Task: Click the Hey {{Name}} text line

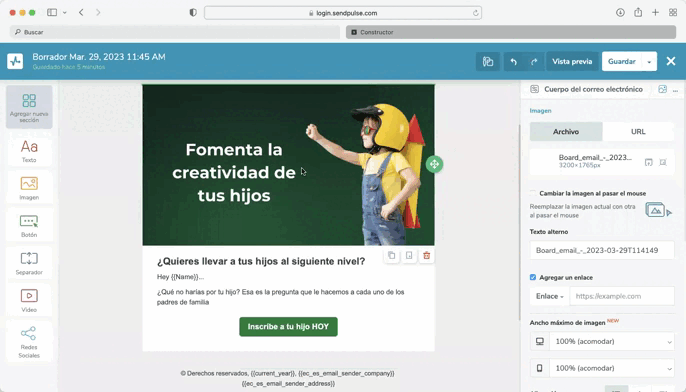Action: (x=180, y=277)
